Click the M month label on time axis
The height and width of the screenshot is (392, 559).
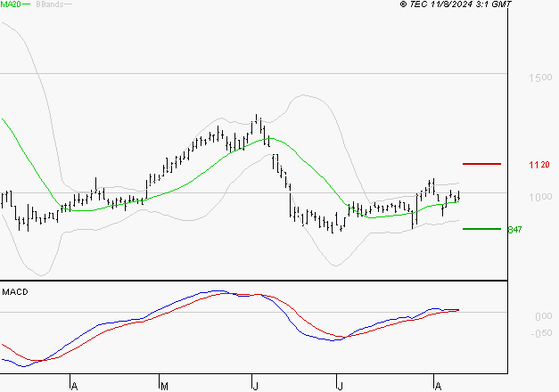click(x=164, y=387)
